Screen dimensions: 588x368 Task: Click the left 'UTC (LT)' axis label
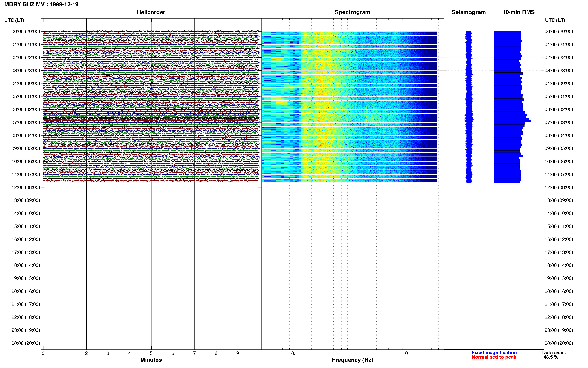[14, 20]
